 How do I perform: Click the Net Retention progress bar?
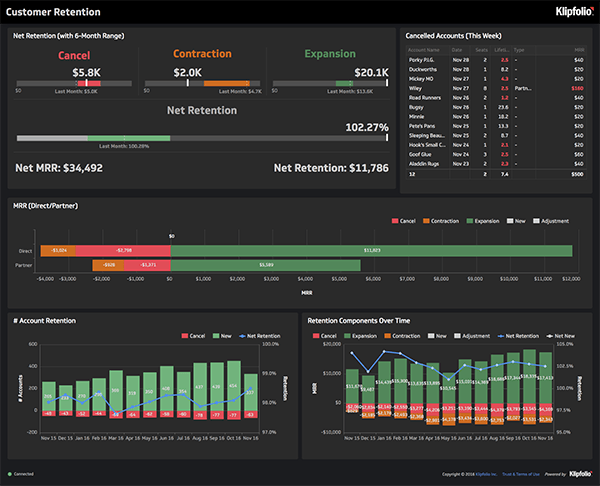202,138
